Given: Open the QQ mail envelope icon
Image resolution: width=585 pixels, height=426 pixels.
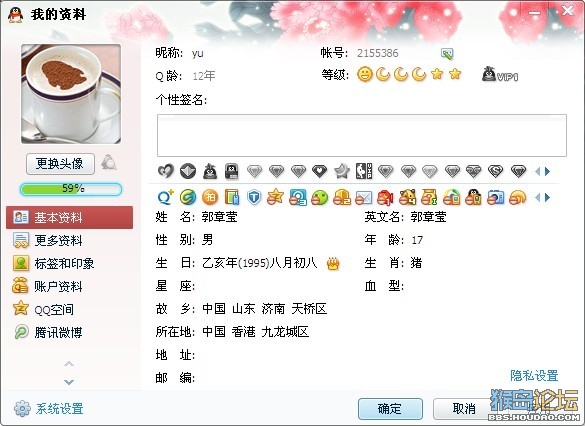Looking at the screenshot, I should [x=363, y=197].
